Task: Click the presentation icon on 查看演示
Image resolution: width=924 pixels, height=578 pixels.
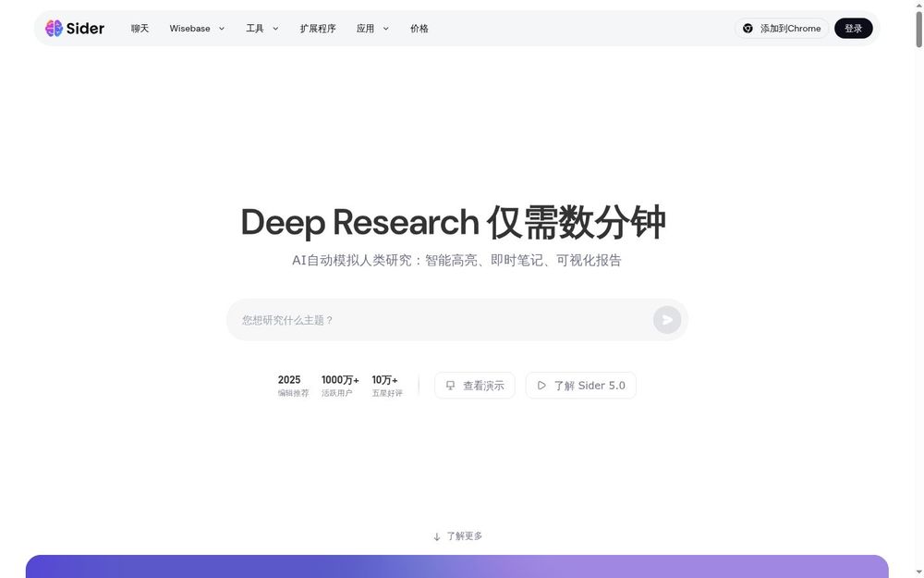Action: tap(450, 385)
